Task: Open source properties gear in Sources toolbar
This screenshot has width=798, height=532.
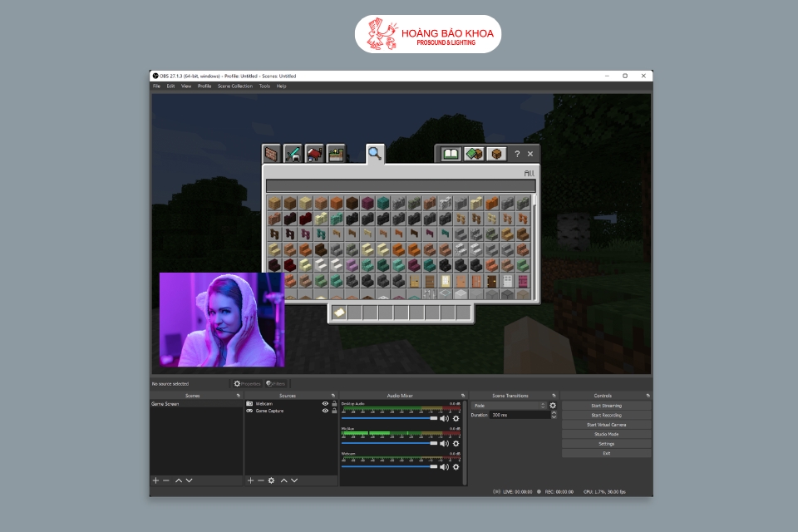Action: coord(271,480)
